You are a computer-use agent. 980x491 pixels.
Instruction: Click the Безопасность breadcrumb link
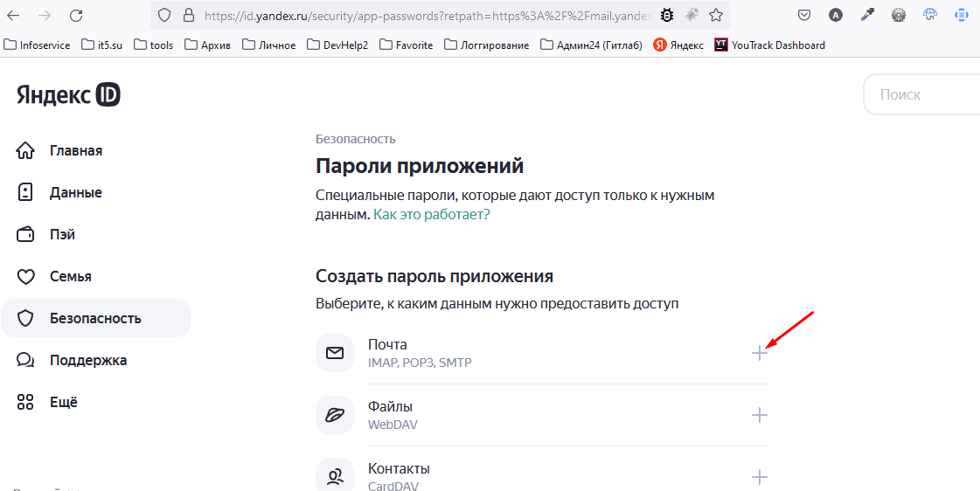pos(356,139)
